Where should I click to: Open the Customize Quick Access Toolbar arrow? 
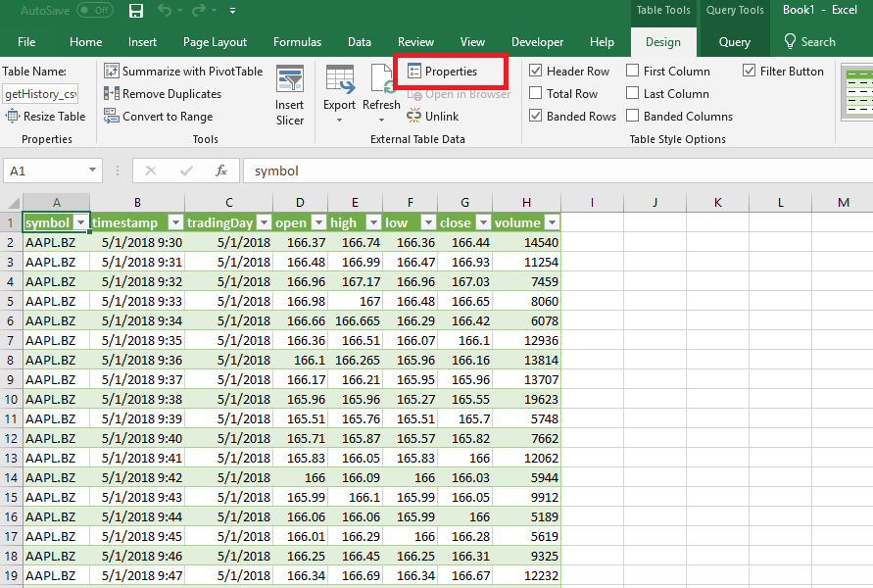coord(233,11)
